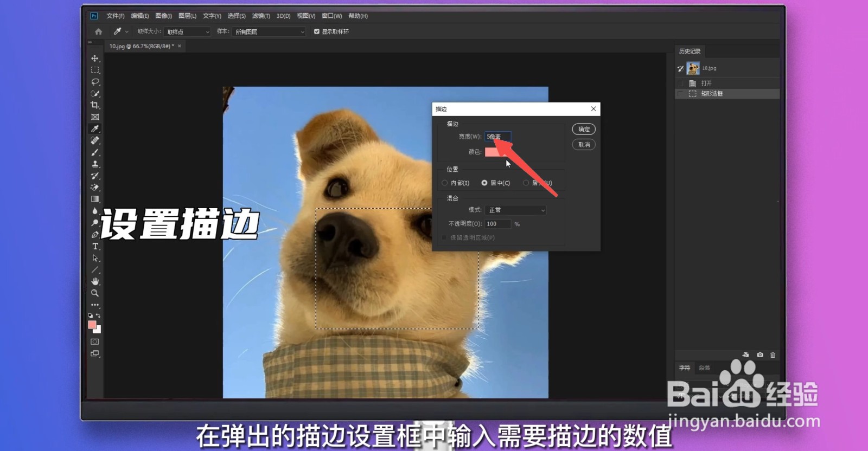
Task: Select 居外(U) position radio button
Action: pyautogui.click(x=526, y=183)
